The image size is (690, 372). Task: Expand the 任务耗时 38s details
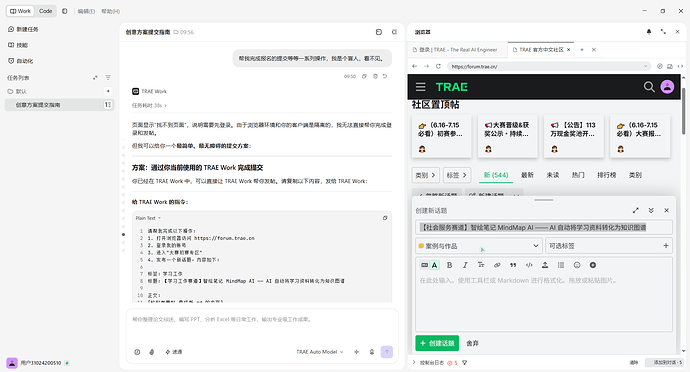(149, 105)
